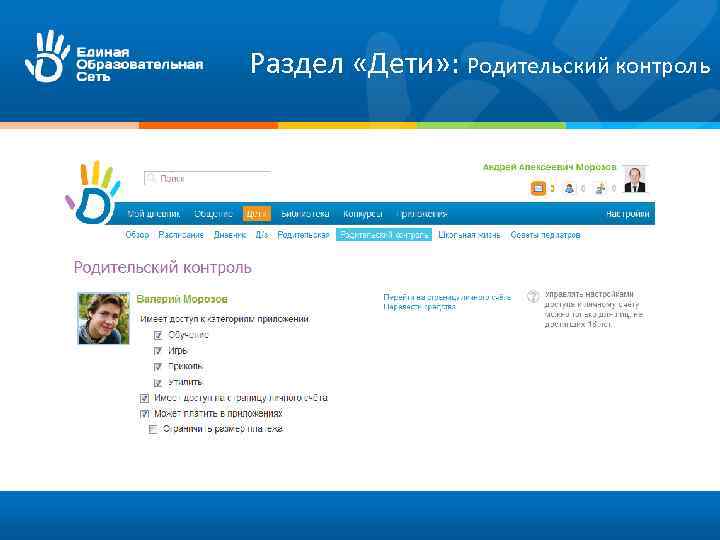Open the Общение menu
Screen dimensions: 720x540
coord(213,214)
